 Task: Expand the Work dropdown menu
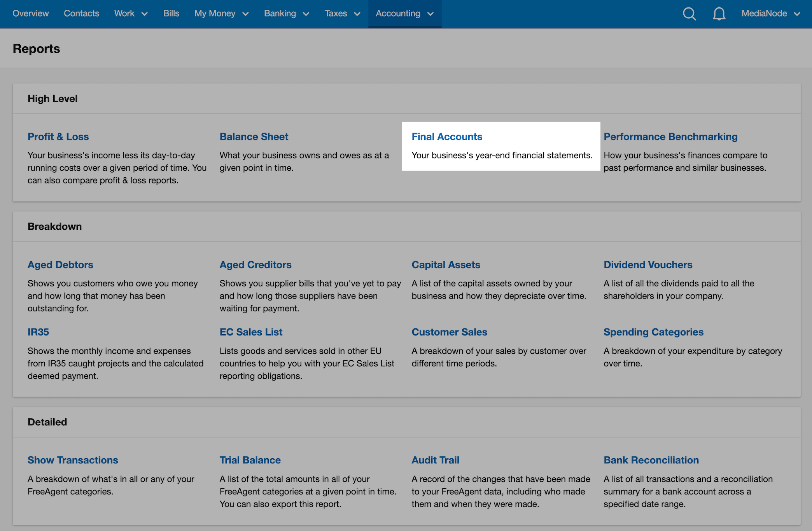[131, 14]
